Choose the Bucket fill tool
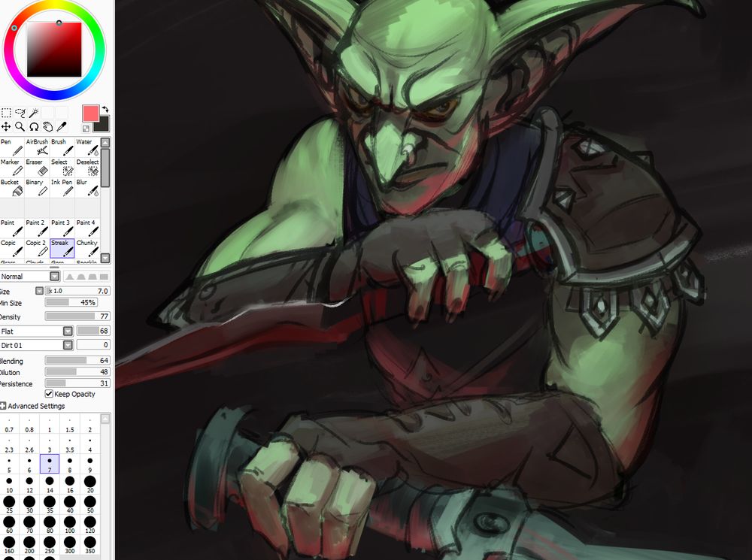 pos(12,187)
